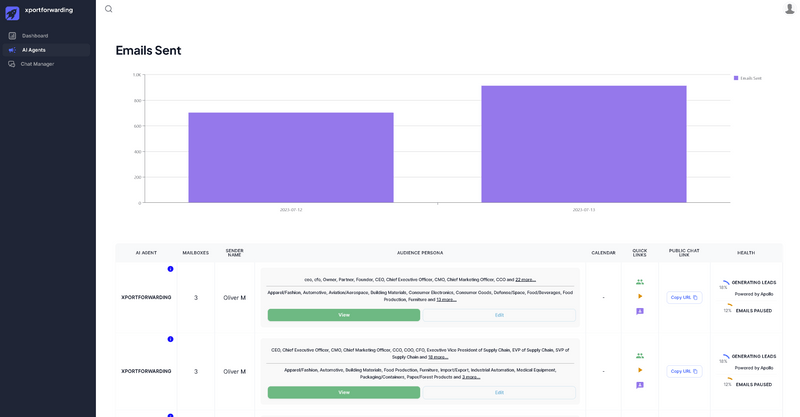
Task: Click the CALENDAR column header
Action: (603, 253)
